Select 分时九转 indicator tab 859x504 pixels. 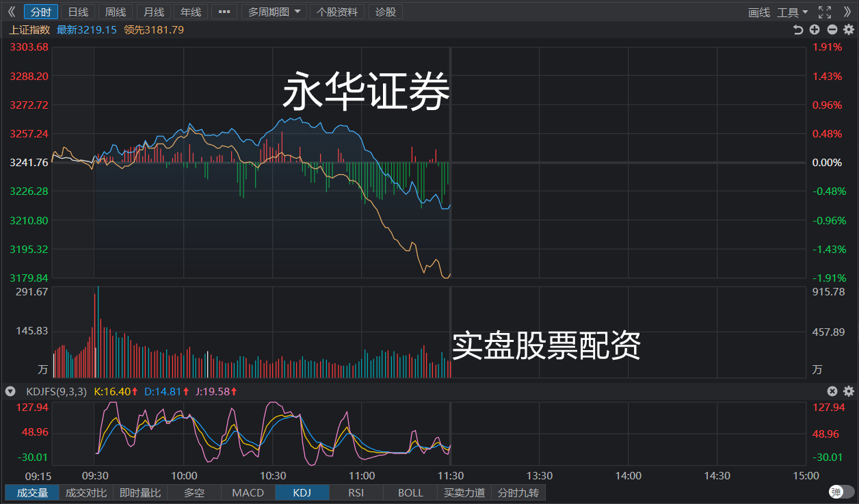[x=518, y=492]
